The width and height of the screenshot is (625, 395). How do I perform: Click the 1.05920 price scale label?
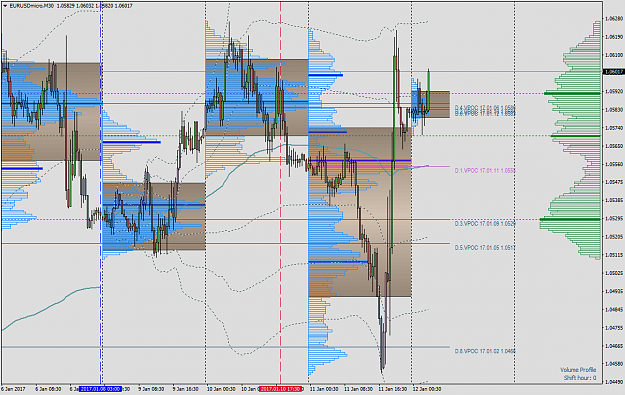click(614, 91)
